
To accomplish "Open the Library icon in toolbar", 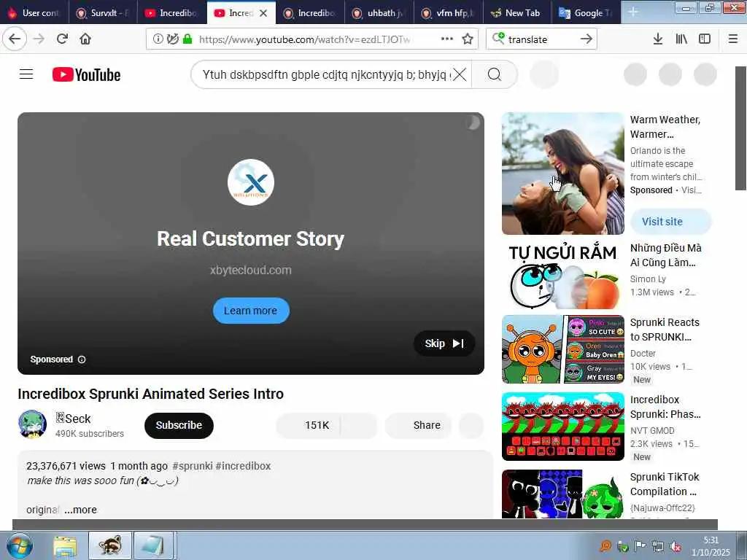I will coord(681,39).
